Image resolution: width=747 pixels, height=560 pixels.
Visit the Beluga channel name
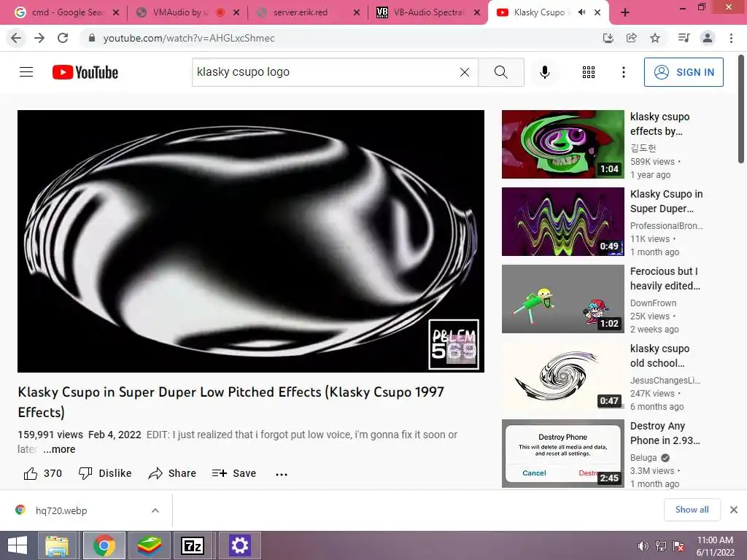[643, 458]
